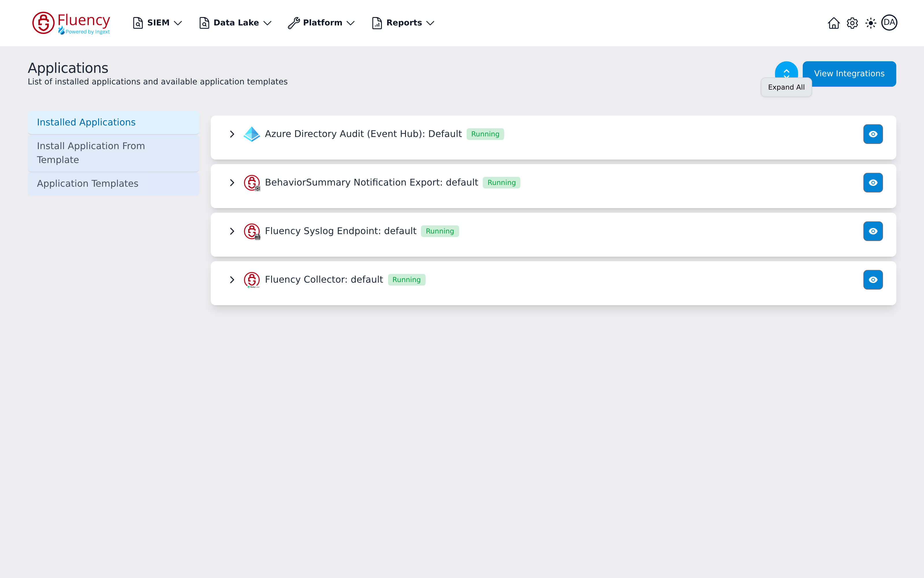Click the 'Fluency Collector: default' title
This screenshot has width=924, height=578.
[x=324, y=280]
